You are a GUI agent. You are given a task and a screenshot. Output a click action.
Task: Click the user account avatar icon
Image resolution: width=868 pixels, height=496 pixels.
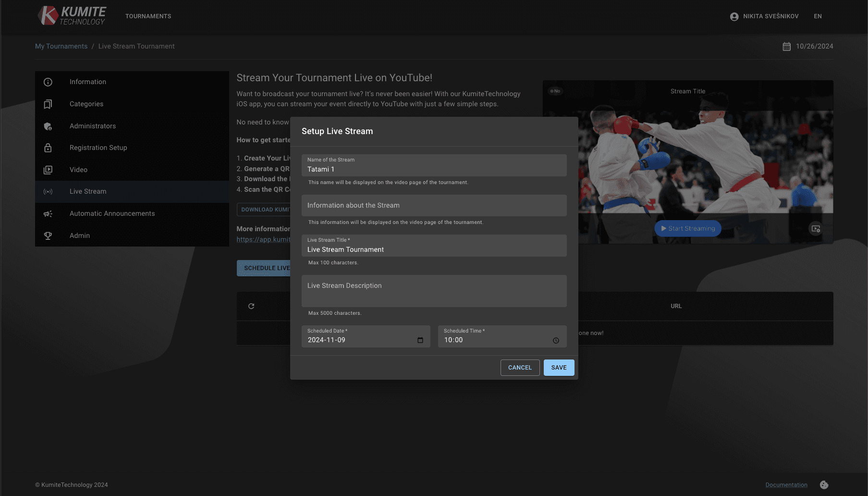click(x=734, y=16)
